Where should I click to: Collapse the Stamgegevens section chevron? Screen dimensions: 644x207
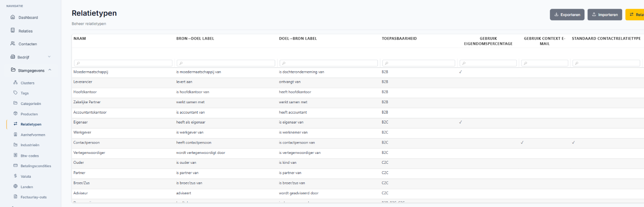coord(50,70)
